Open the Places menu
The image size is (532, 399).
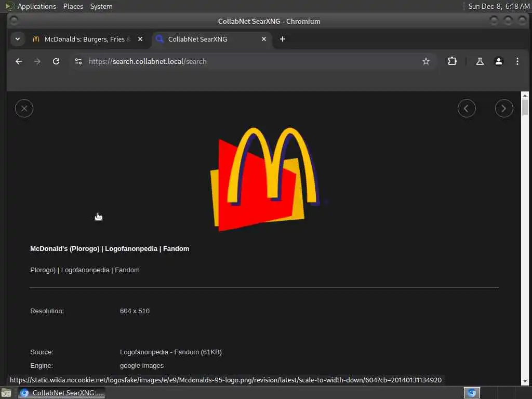tap(73, 6)
